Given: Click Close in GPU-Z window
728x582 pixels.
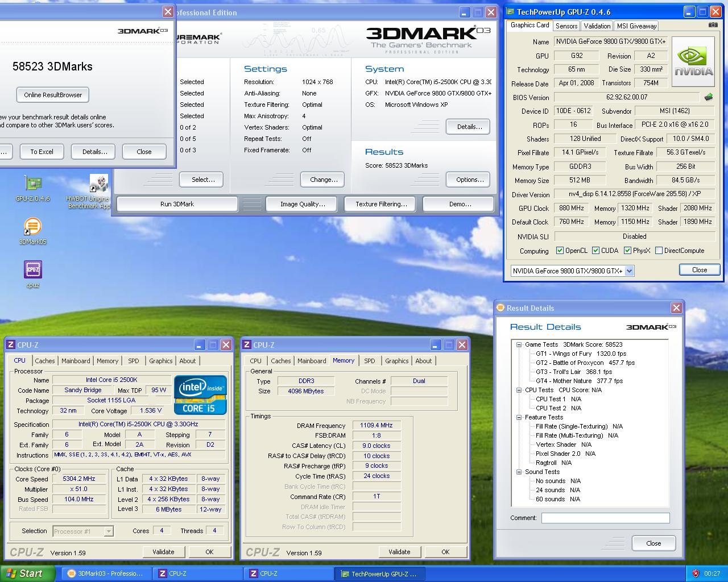Looking at the screenshot, I should (x=700, y=270).
